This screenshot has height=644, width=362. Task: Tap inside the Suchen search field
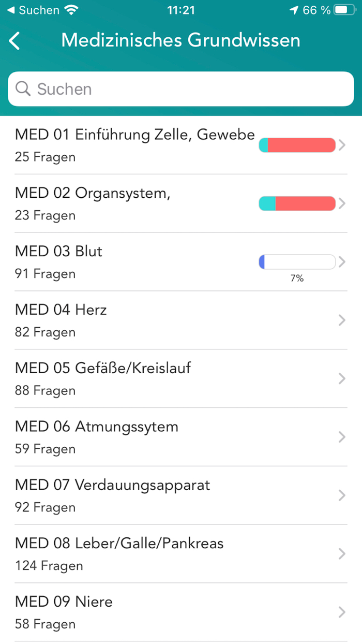click(180, 89)
